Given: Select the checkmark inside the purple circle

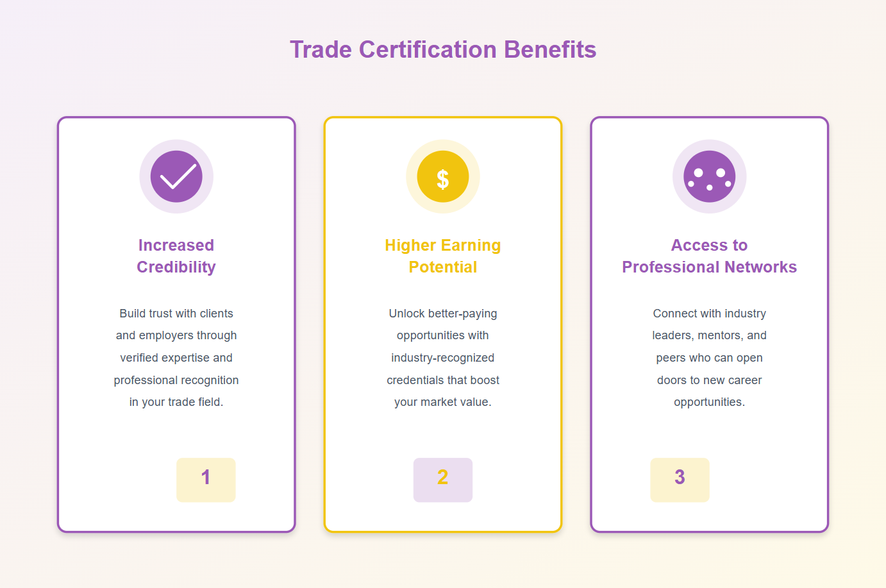Looking at the screenshot, I should pos(176,176).
